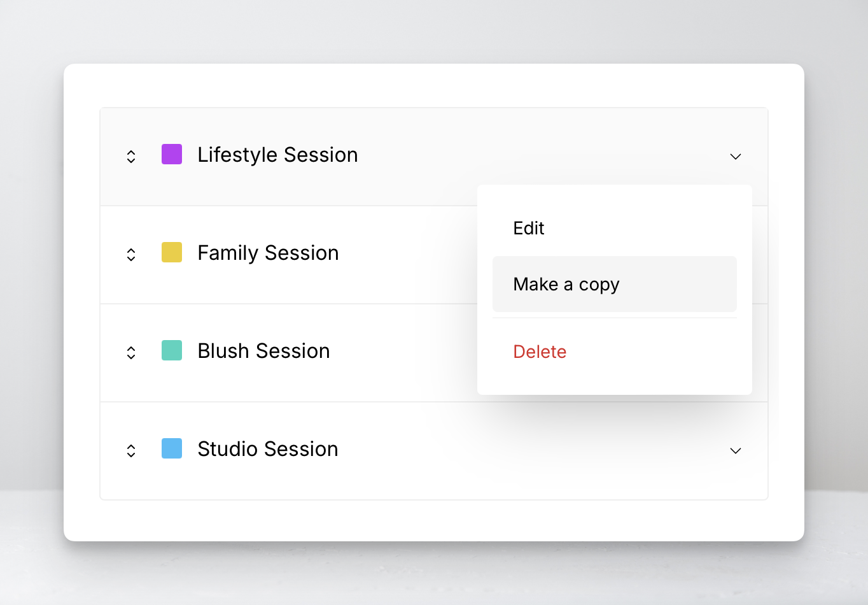The image size is (868, 605).
Task: Click the reorder handle beside Blush Session
Action: pos(131,353)
